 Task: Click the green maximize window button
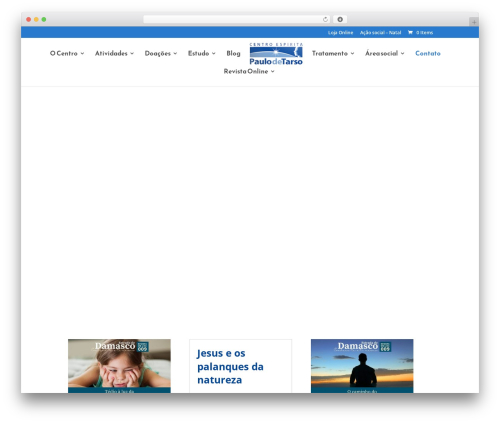point(44,19)
